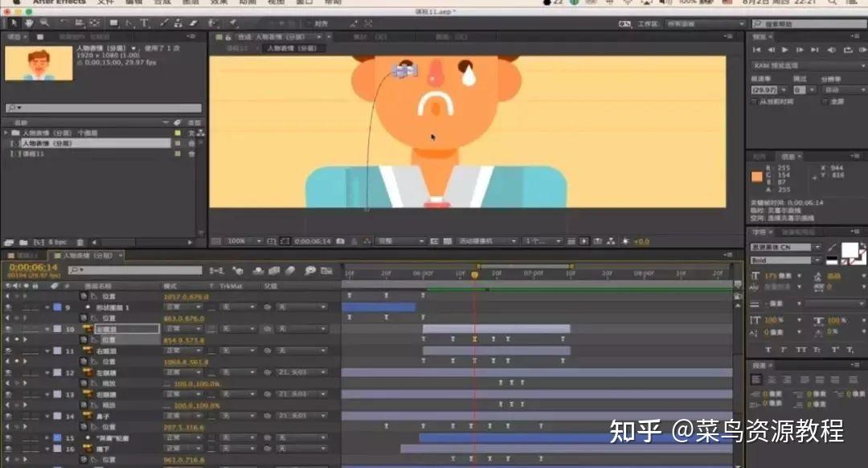Viewport: 868px width, 468px height.
Task: Click layer 9 blue label color swatch
Action: click(x=58, y=307)
